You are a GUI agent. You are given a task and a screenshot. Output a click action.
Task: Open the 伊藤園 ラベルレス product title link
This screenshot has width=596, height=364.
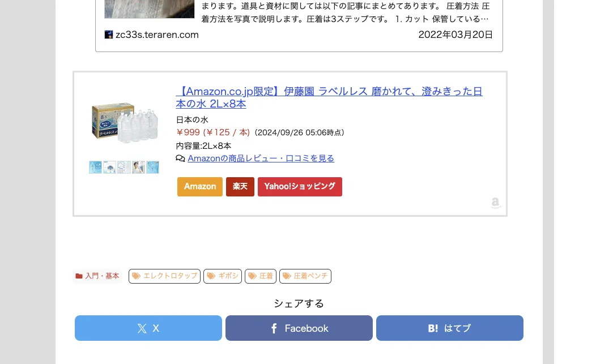329,97
